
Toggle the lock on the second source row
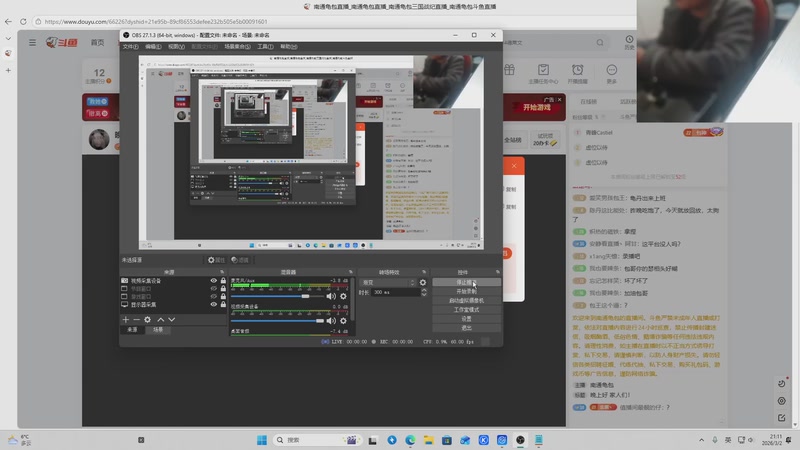click(223, 288)
